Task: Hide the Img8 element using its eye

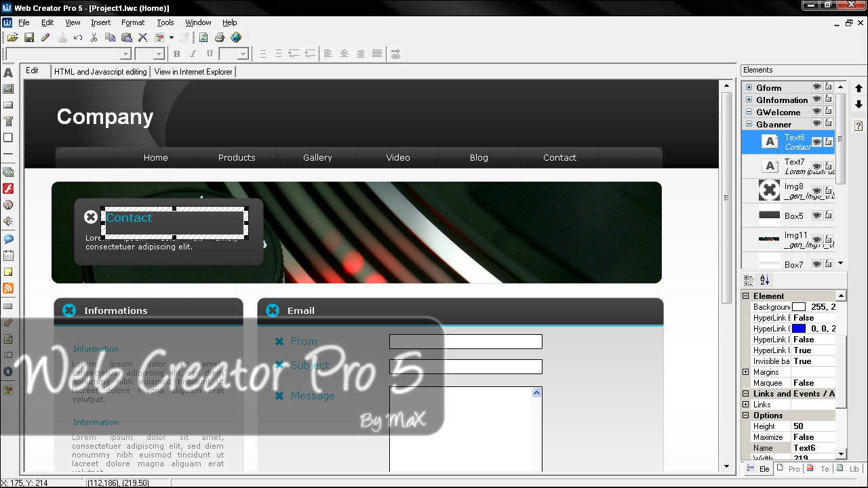Action: tap(816, 191)
